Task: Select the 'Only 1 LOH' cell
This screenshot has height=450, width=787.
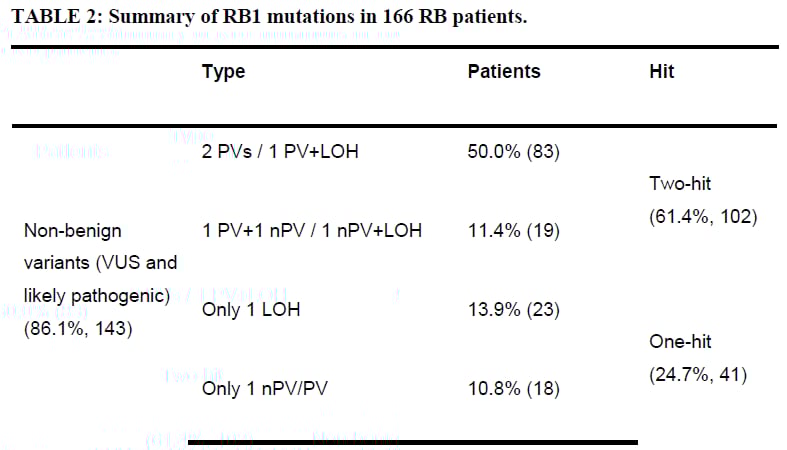Action: 251,310
